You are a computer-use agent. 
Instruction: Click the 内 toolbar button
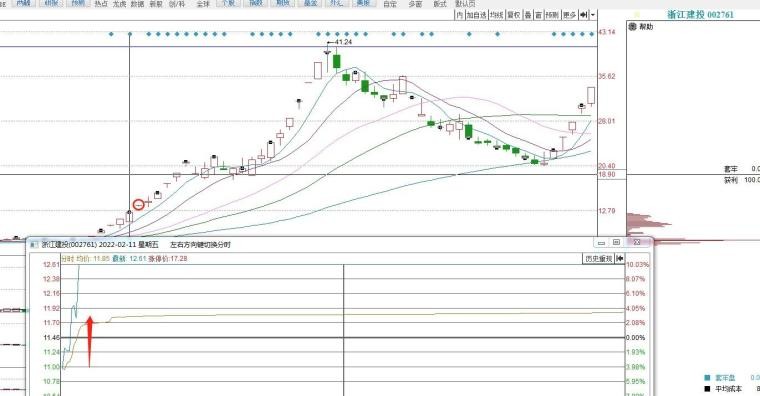point(459,15)
